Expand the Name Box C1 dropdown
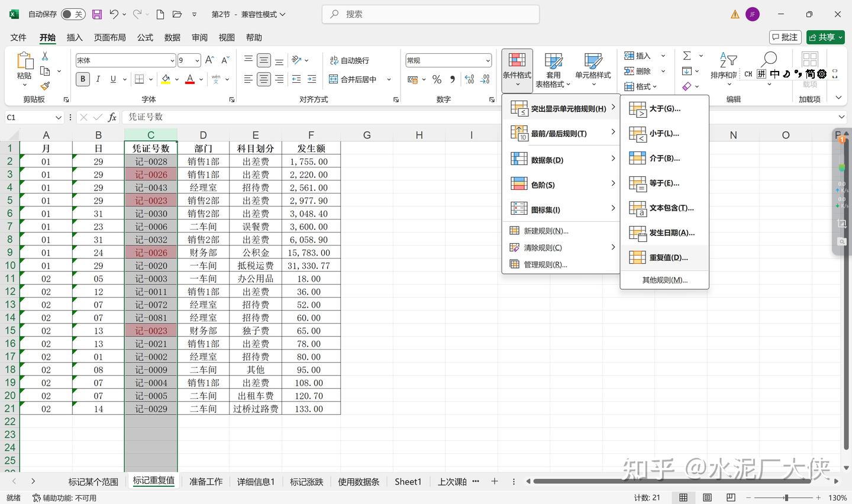 point(58,117)
